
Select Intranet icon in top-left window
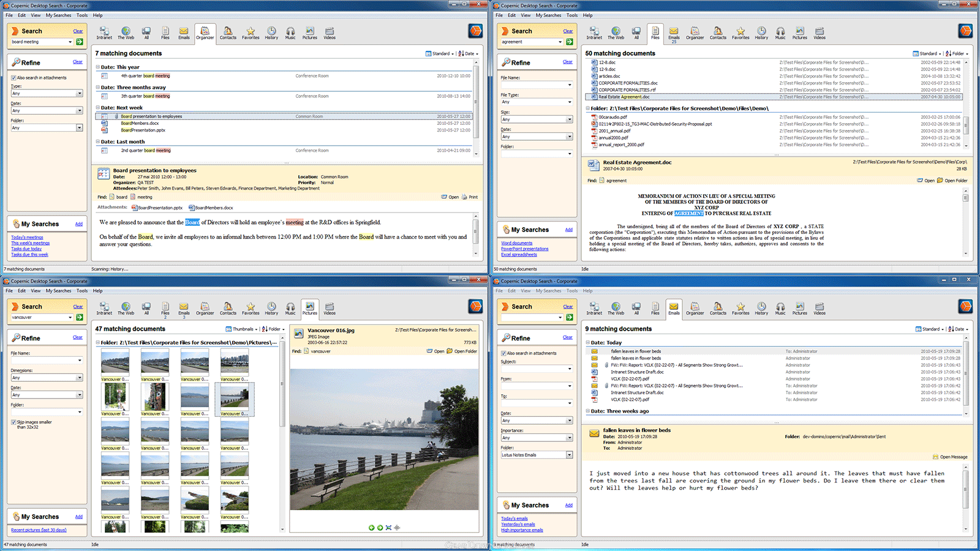point(104,32)
